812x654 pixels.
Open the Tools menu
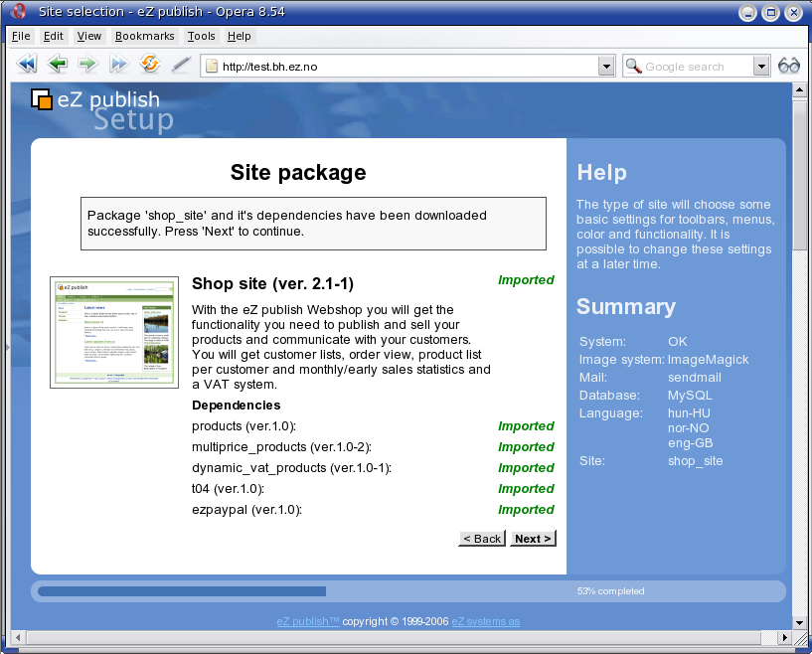click(x=201, y=36)
